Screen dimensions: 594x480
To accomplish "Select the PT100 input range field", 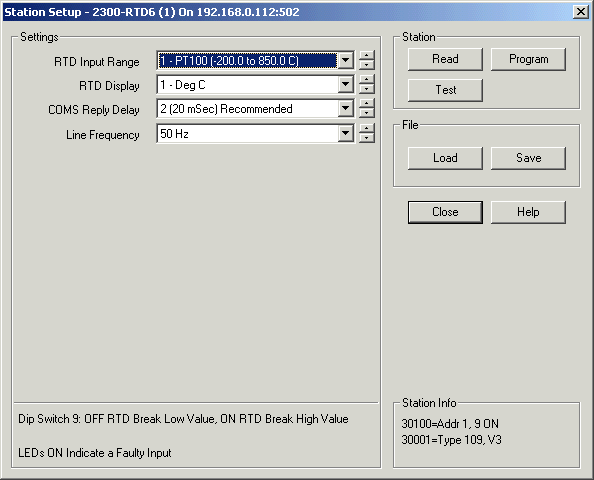I will [247, 61].
